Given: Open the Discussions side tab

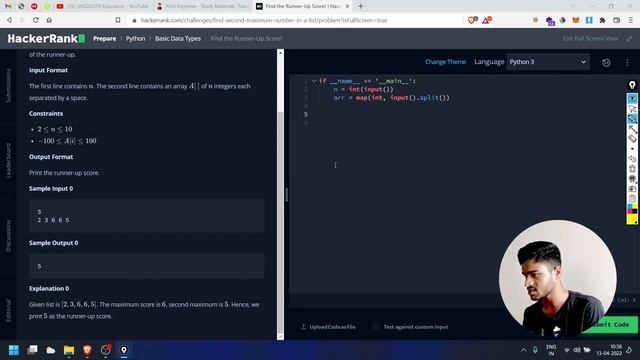Looking at the screenshot, I should point(8,236).
